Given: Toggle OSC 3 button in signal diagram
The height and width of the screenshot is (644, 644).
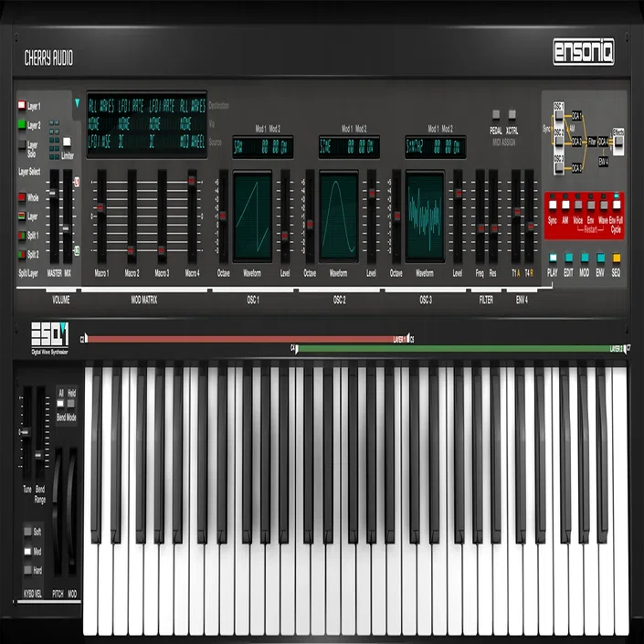Looking at the screenshot, I should (558, 167).
